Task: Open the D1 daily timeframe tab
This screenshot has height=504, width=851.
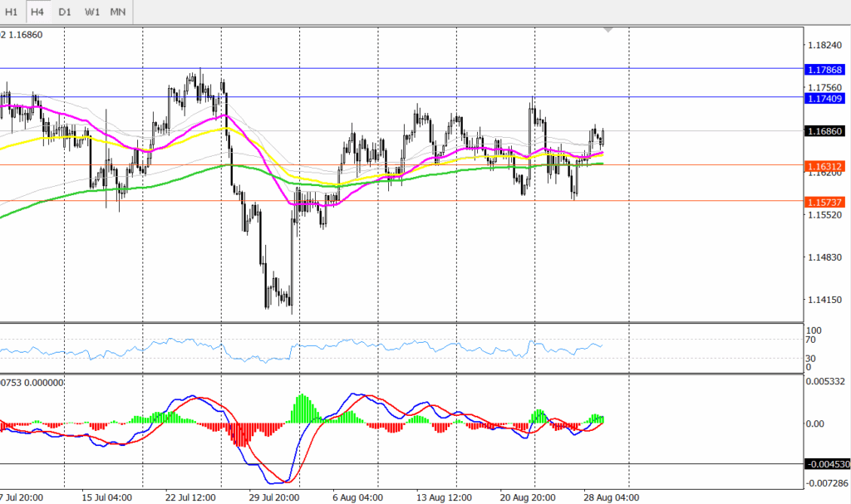Action: click(x=65, y=12)
